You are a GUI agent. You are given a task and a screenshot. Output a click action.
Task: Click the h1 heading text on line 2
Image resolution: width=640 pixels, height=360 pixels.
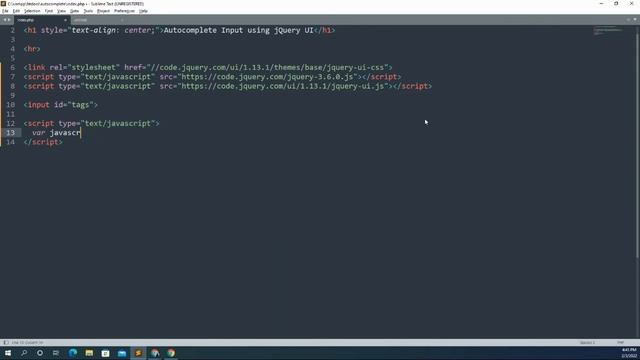pos(238,30)
